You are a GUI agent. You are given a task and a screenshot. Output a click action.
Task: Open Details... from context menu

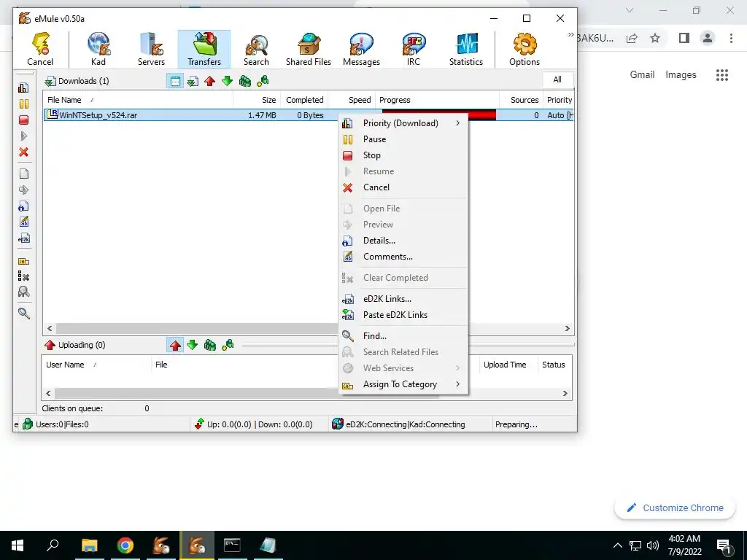click(x=403, y=241)
